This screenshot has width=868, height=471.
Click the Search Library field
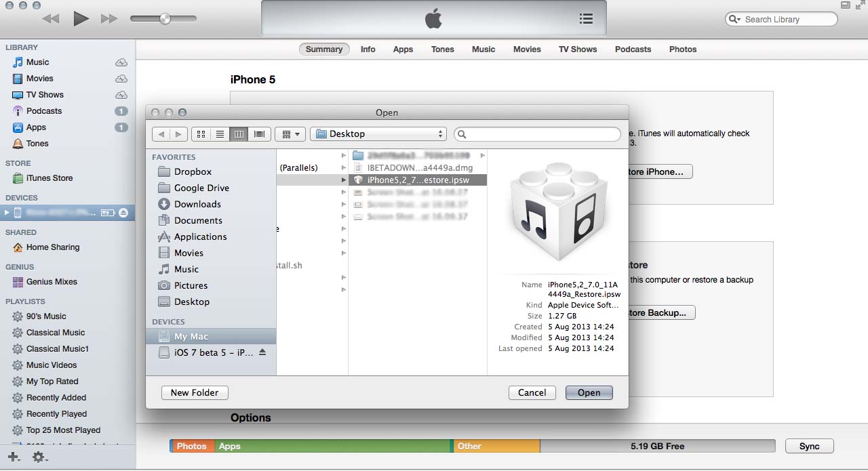(781, 20)
